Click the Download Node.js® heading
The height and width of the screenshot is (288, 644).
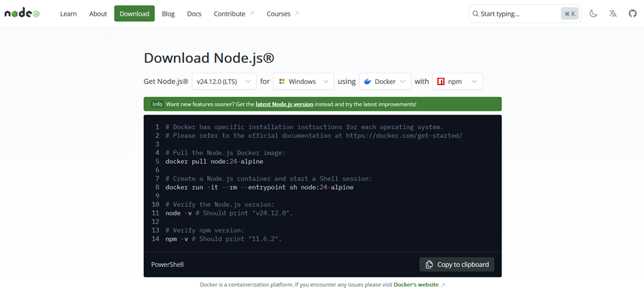click(209, 58)
